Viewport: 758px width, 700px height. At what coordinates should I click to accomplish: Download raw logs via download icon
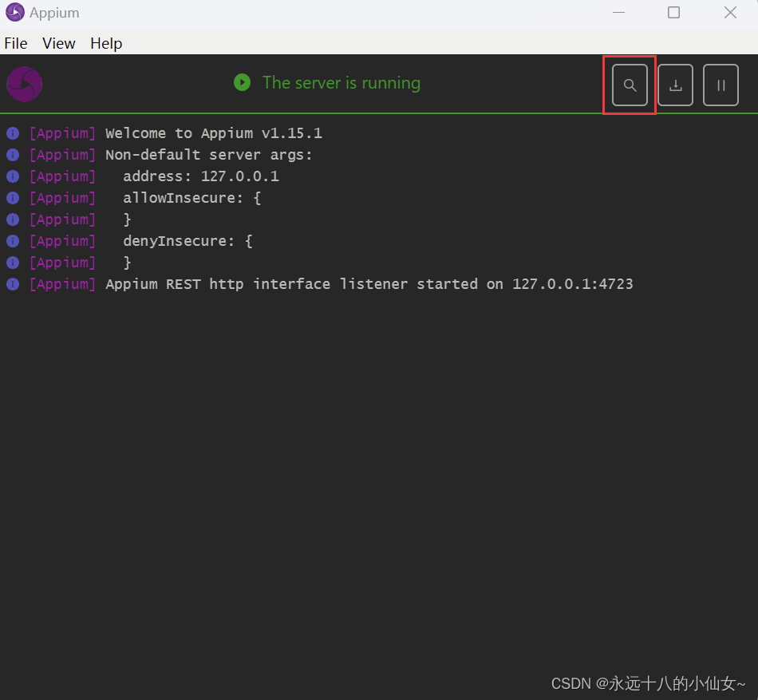point(675,85)
